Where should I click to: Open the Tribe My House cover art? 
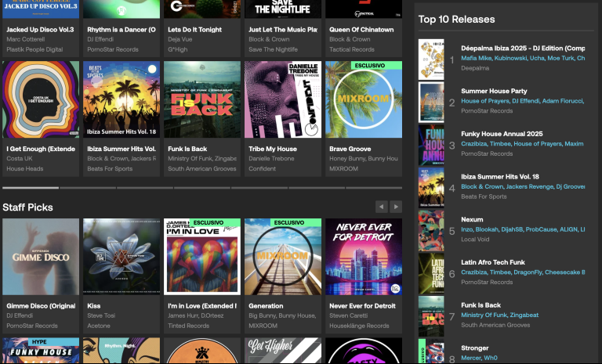click(283, 99)
